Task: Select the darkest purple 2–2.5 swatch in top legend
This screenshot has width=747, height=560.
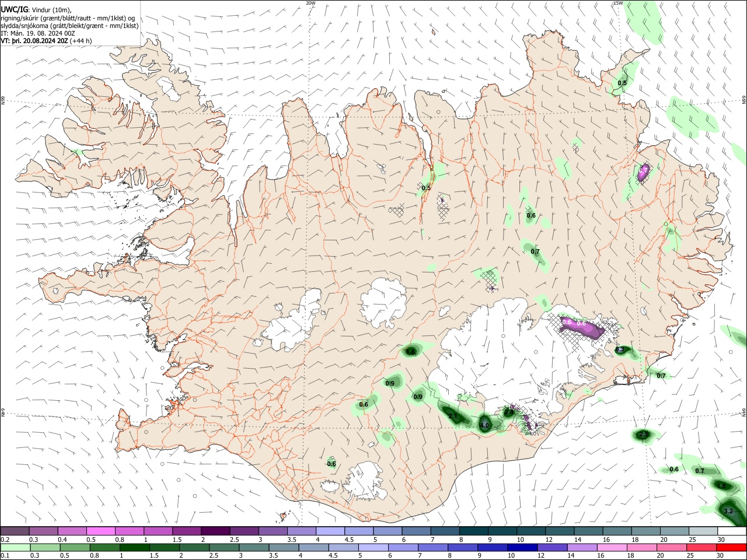Action: [215, 531]
